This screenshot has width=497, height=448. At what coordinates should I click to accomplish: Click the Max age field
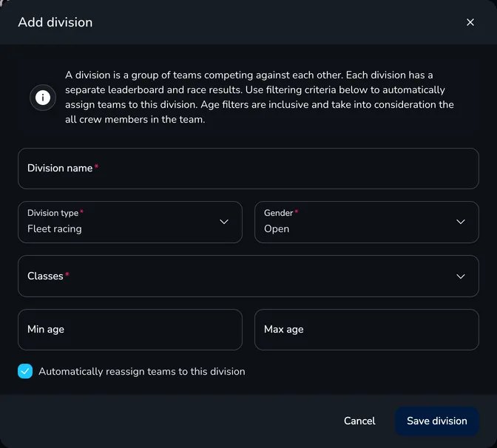pos(366,330)
